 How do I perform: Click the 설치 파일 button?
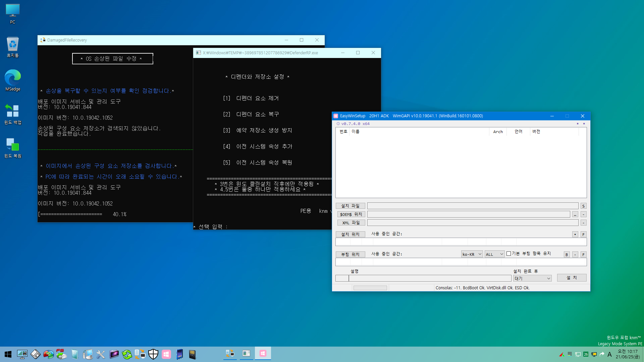click(350, 206)
